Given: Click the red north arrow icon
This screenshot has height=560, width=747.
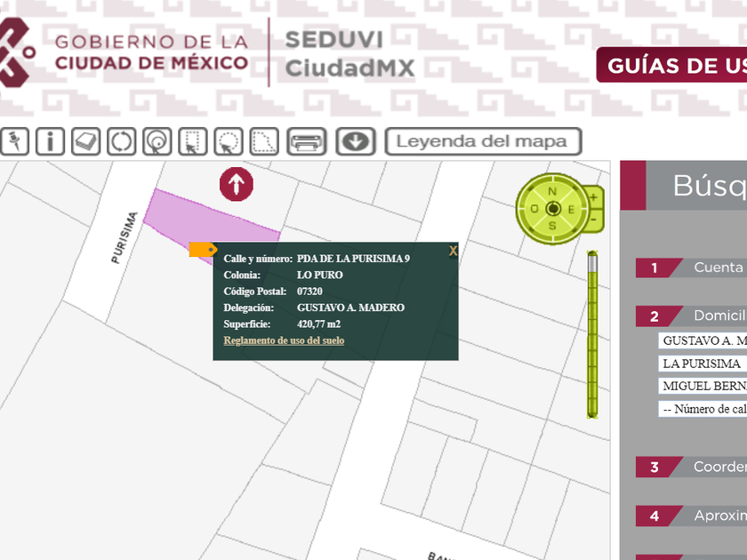Looking at the screenshot, I should click(237, 184).
